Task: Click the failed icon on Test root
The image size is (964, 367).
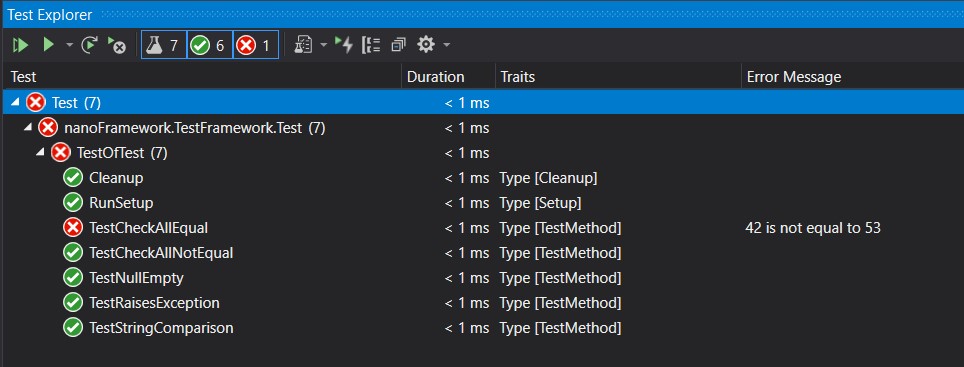Action: pos(36,103)
